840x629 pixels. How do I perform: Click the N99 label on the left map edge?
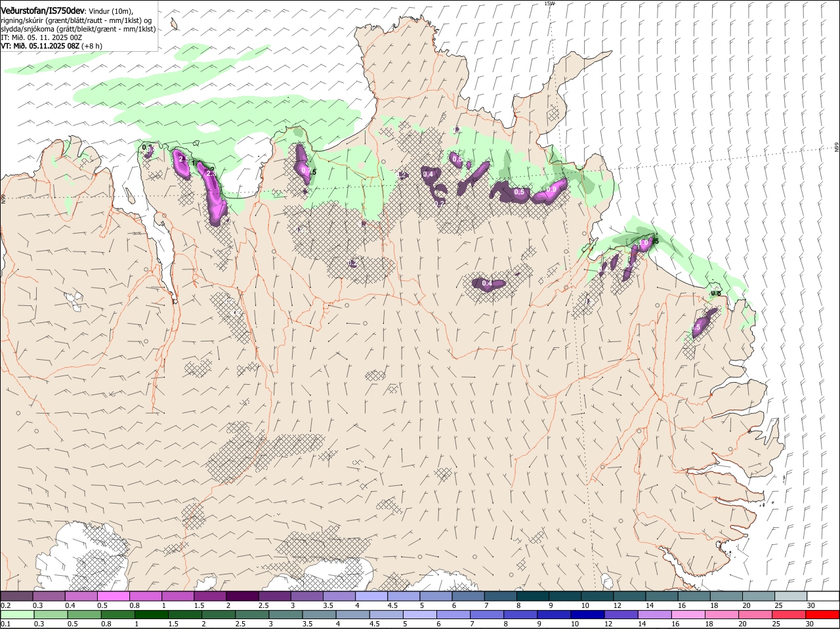[3, 198]
